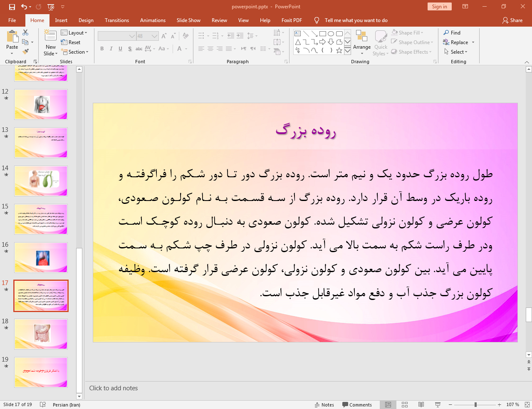Viewport: 532px width, 409px height.
Task: Open the font name combo box
Action: click(117, 36)
